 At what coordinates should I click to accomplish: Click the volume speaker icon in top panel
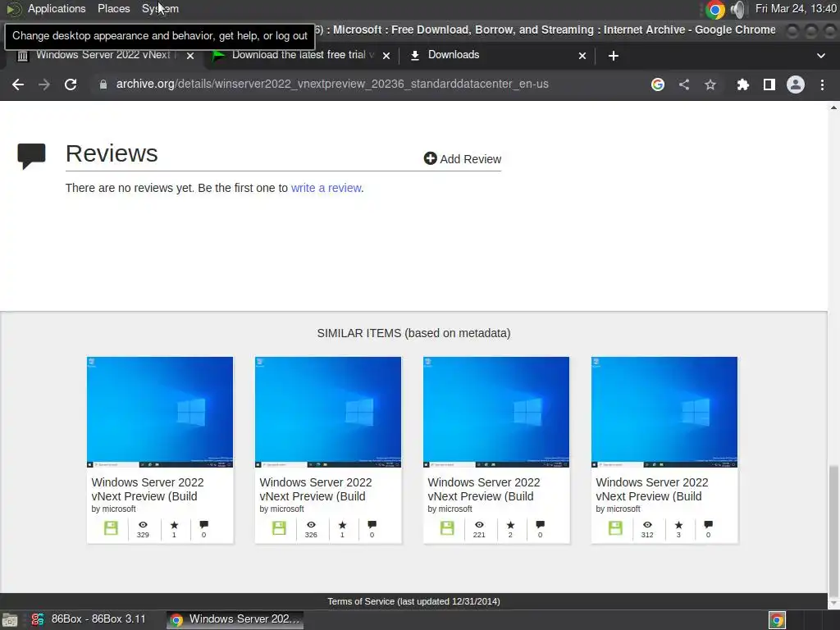[x=737, y=9]
